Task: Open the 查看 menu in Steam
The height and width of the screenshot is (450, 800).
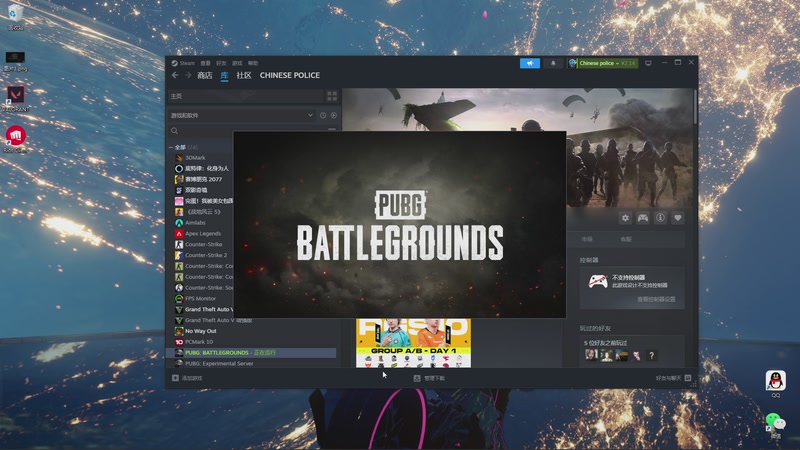Action: click(205, 63)
